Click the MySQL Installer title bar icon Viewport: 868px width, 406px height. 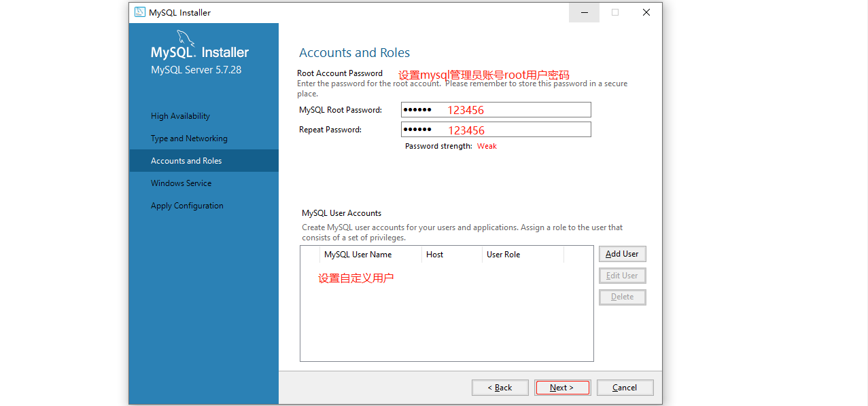139,12
